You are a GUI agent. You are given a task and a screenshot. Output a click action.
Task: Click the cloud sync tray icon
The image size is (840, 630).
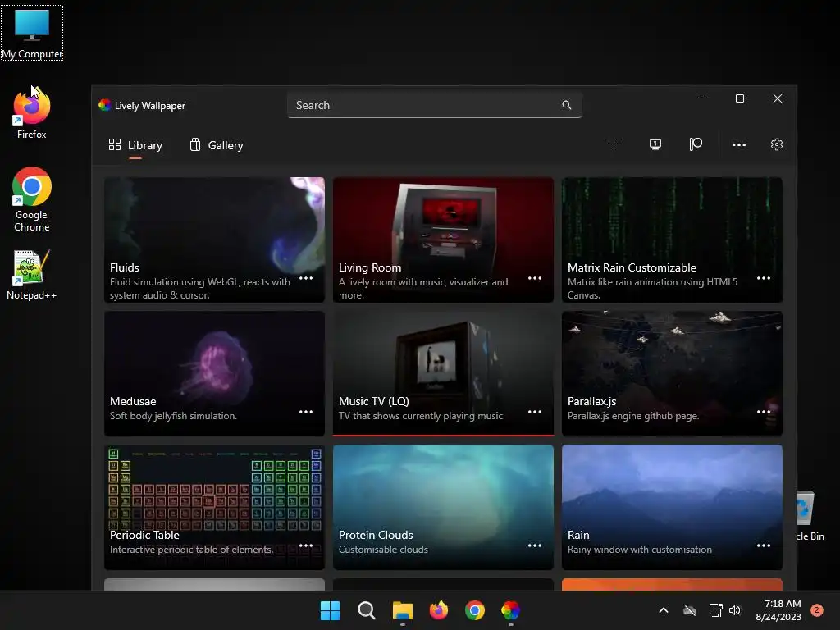690,610
